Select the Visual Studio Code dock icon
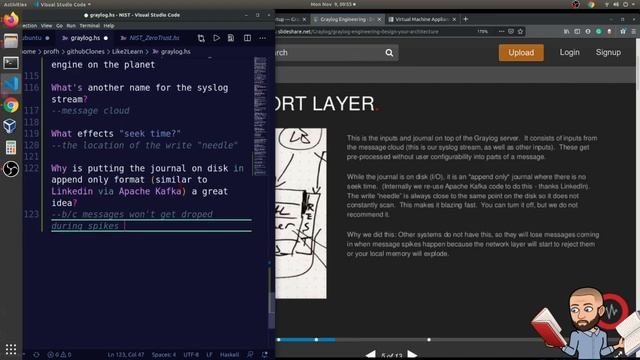Viewport: 640px width, 360px height. [11, 84]
